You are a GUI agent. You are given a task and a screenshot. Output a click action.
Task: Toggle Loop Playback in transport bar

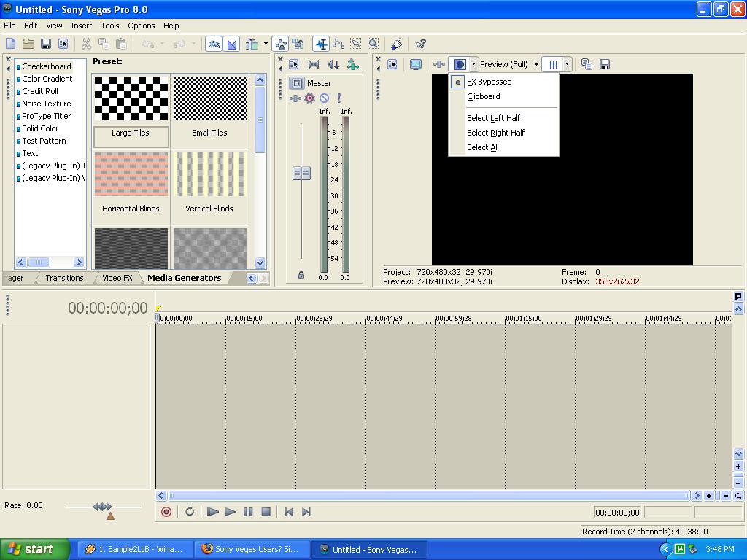pyautogui.click(x=190, y=512)
